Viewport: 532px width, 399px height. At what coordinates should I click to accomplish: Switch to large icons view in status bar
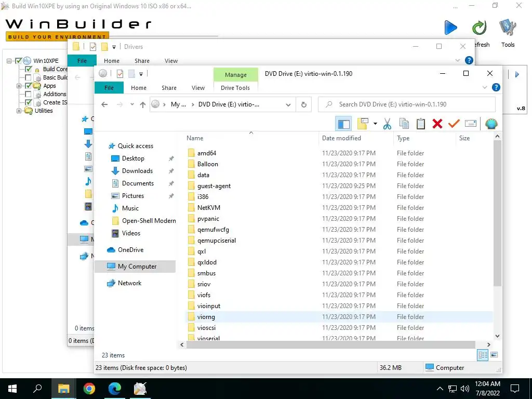click(x=494, y=355)
